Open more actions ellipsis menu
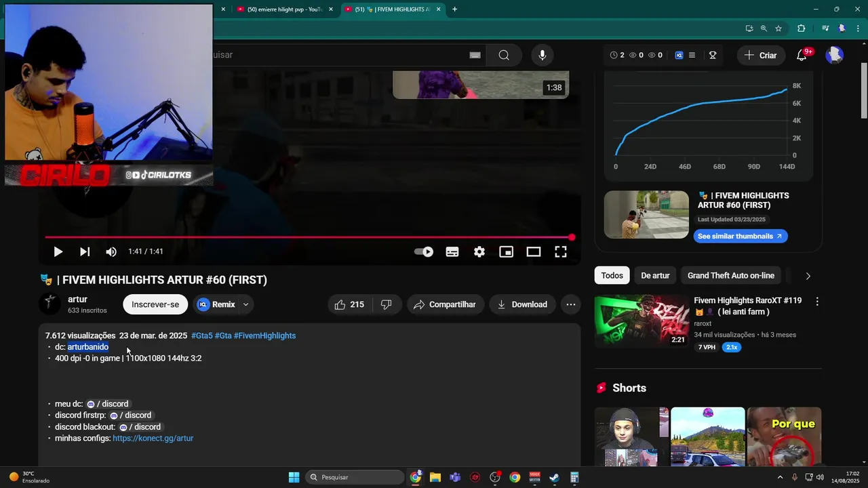 click(x=571, y=304)
